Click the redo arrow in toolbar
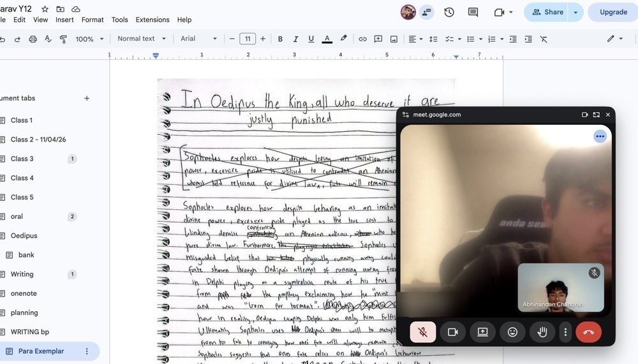638x364 pixels. (x=17, y=39)
